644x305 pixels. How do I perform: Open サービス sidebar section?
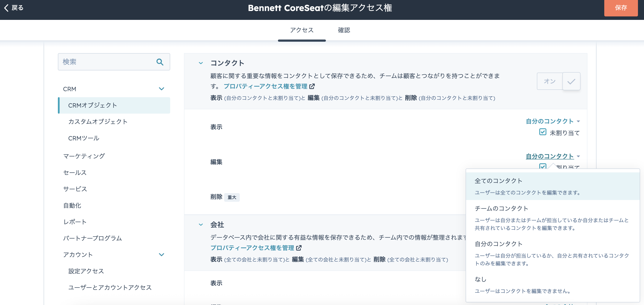(75, 189)
